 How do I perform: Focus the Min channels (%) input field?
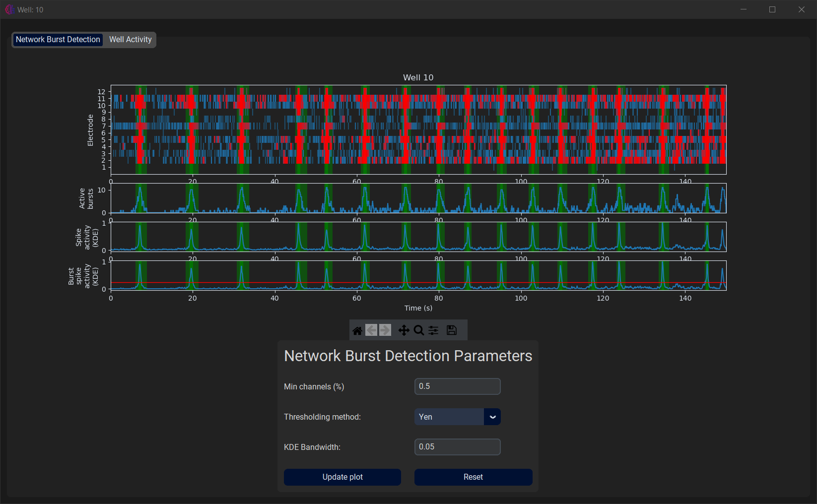[457, 386]
